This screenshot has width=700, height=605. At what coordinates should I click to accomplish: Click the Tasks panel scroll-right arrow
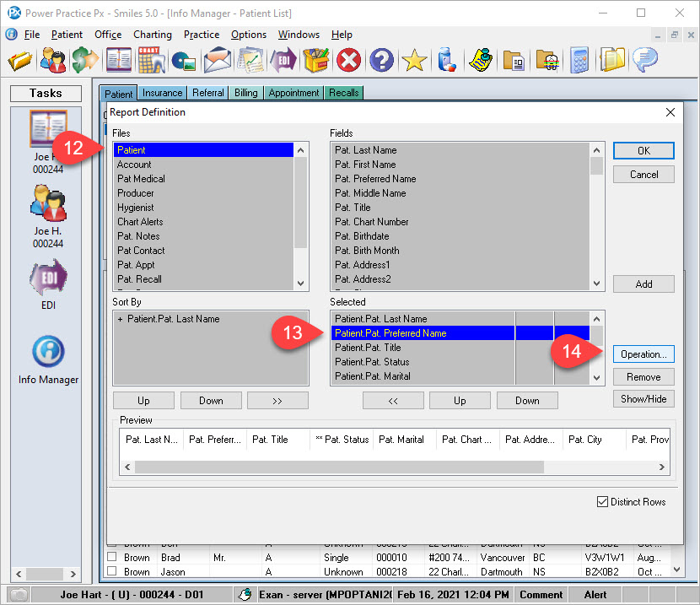pyautogui.click(x=73, y=574)
